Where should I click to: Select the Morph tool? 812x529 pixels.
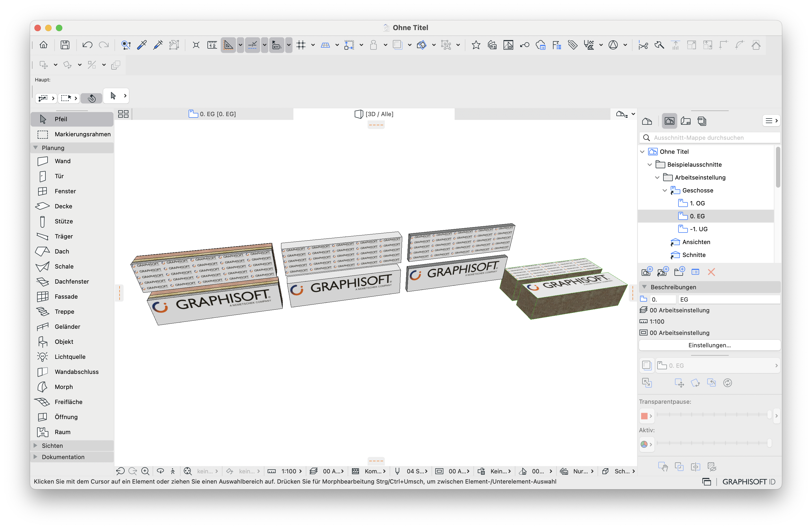72,387
